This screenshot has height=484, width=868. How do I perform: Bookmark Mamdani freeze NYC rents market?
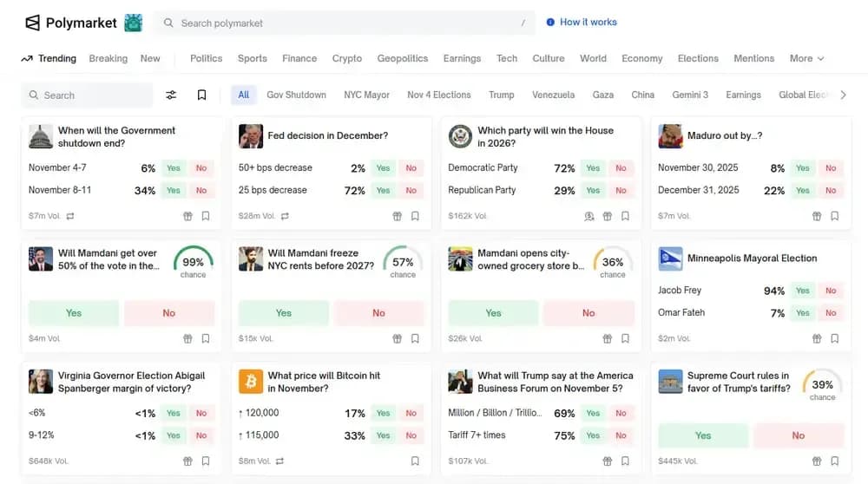tap(415, 338)
